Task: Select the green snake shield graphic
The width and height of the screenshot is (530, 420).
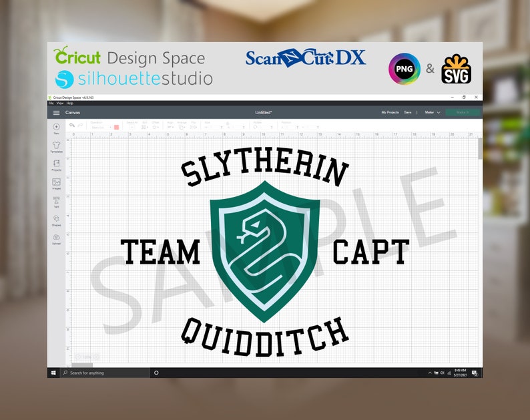Action: 264,252
